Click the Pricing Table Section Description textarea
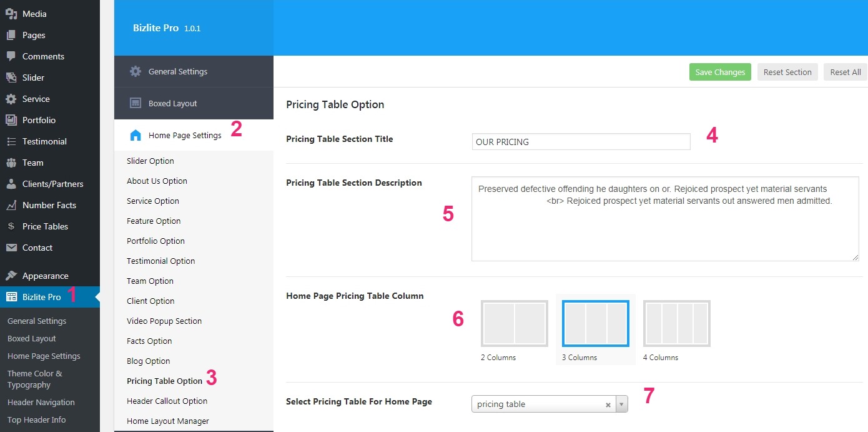The width and height of the screenshot is (868, 432). (665, 218)
